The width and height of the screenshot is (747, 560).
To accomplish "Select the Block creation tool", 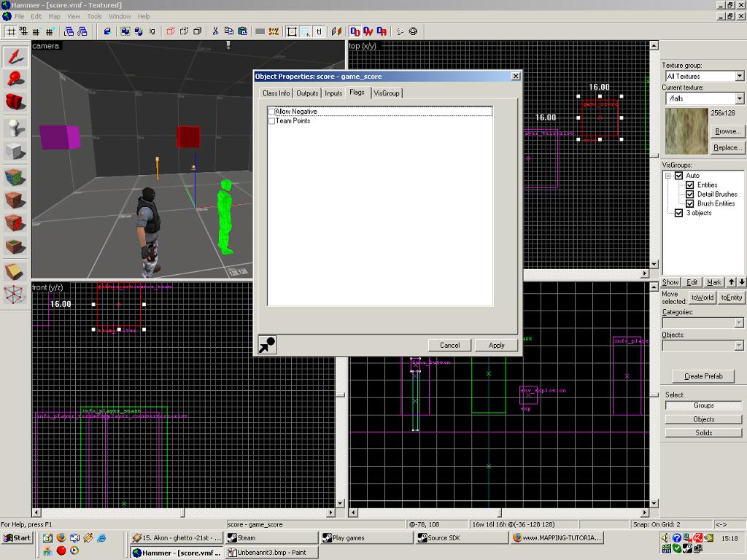I will tap(16, 152).
